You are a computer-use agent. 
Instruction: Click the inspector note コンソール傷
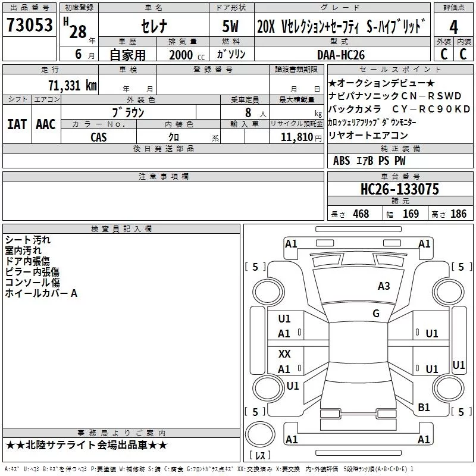pos(33,283)
